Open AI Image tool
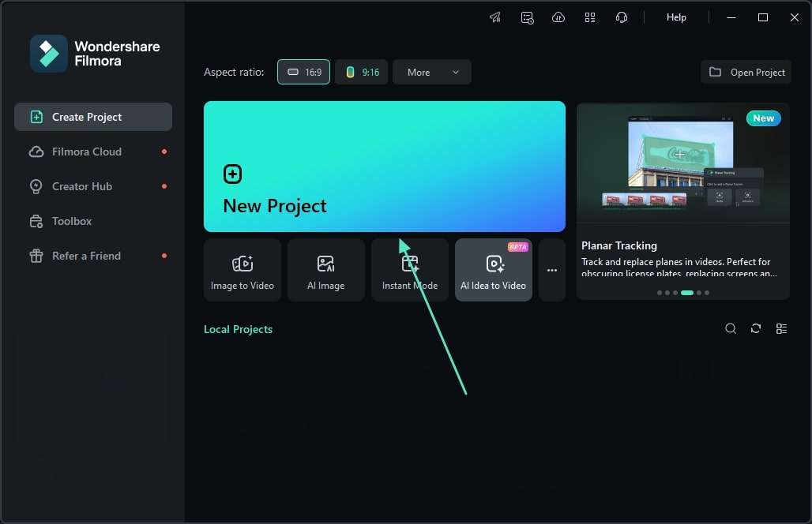Image resolution: width=812 pixels, height=524 pixels. (x=325, y=270)
